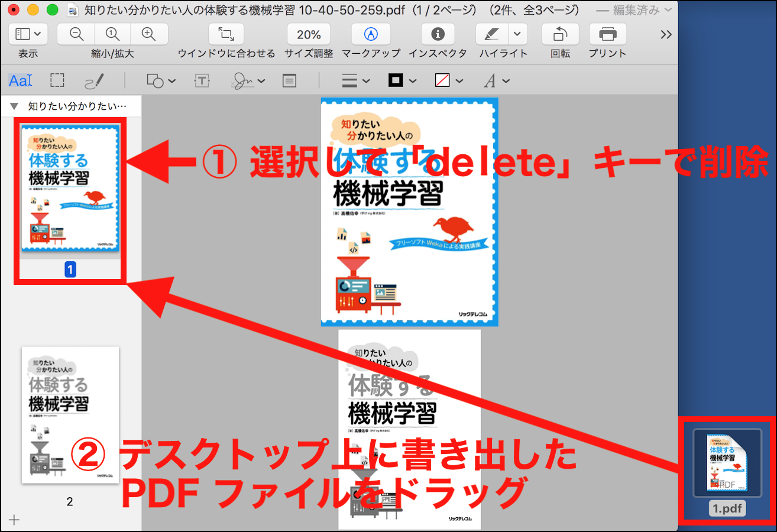Click the page number label 2 in sidebar
Screen dimensions: 777x532
pos(70,502)
